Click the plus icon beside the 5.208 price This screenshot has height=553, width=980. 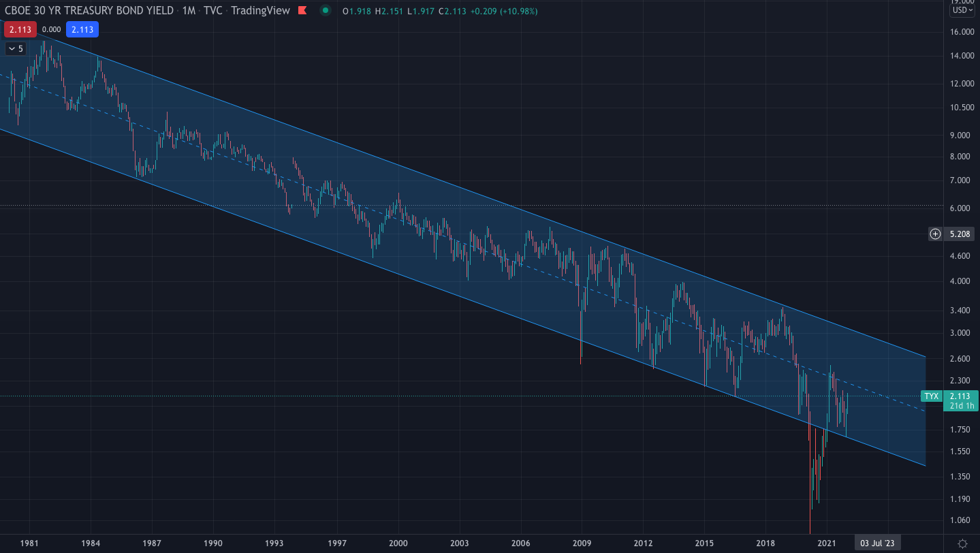(934, 234)
